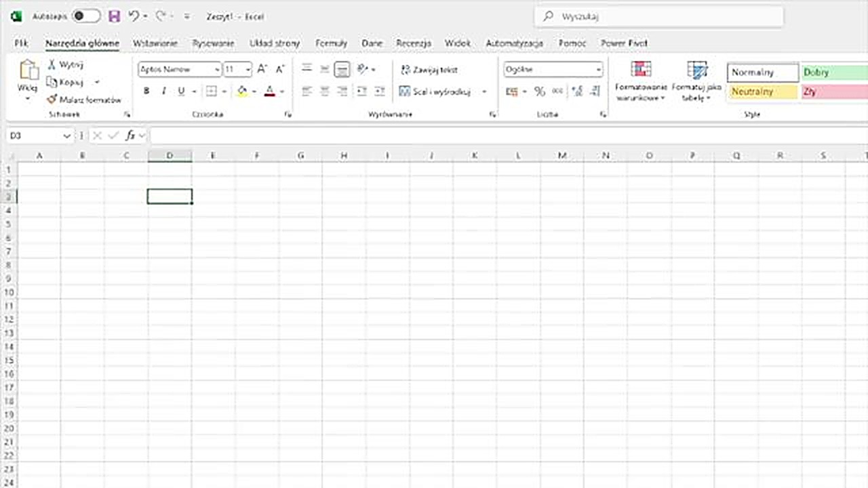Toggle Italic formatting button
Image resolution: width=868 pixels, height=488 pixels.
coord(163,91)
